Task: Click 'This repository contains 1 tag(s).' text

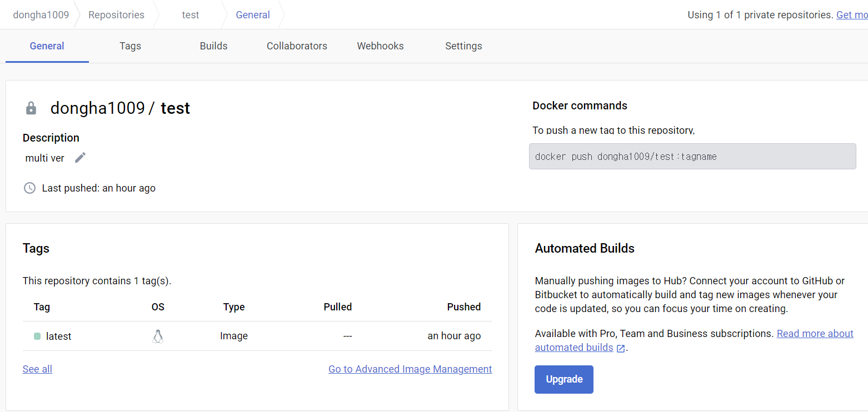Action: click(97, 281)
